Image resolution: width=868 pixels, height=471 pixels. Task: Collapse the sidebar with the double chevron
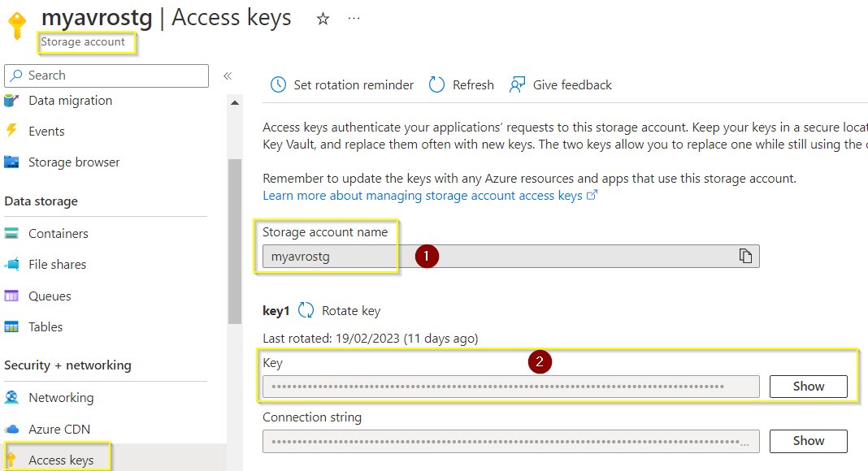[228, 76]
